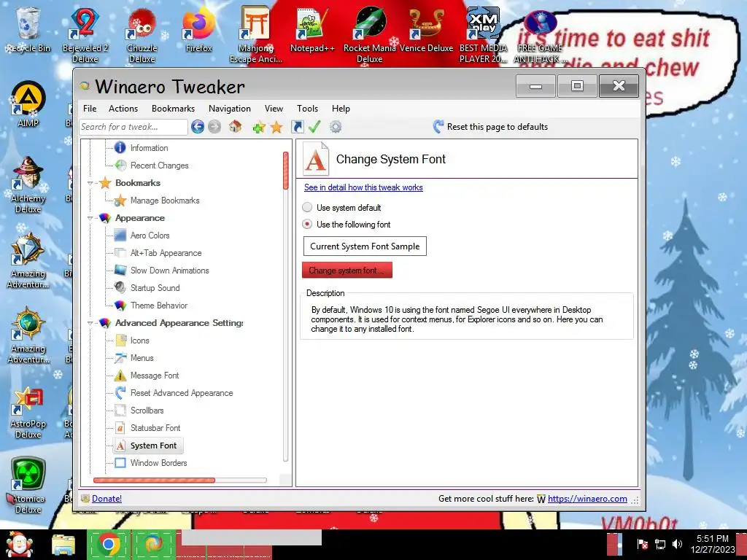The image size is (747, 560).
Task: Click the tree horizontal scrollbar thumb
Action: [x=155, y=481]
